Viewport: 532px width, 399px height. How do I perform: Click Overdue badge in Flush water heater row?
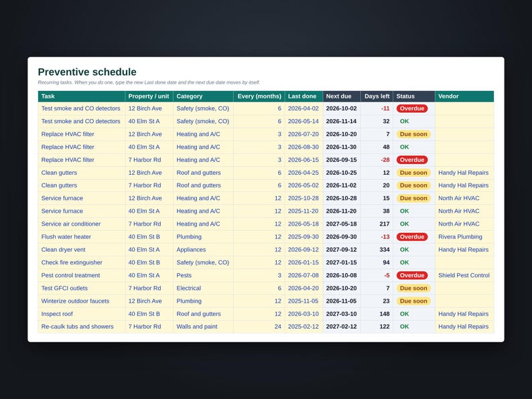pos(412,237)
